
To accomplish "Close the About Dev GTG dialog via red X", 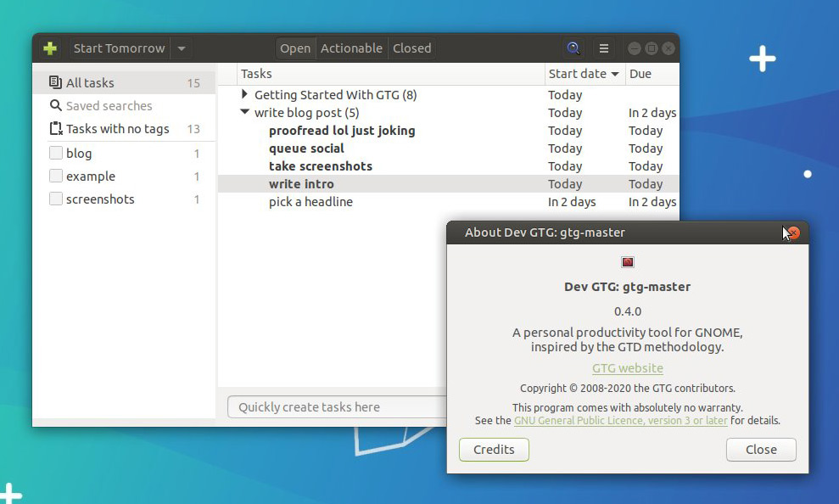I will pyautogui.click(x=793, y=232).
